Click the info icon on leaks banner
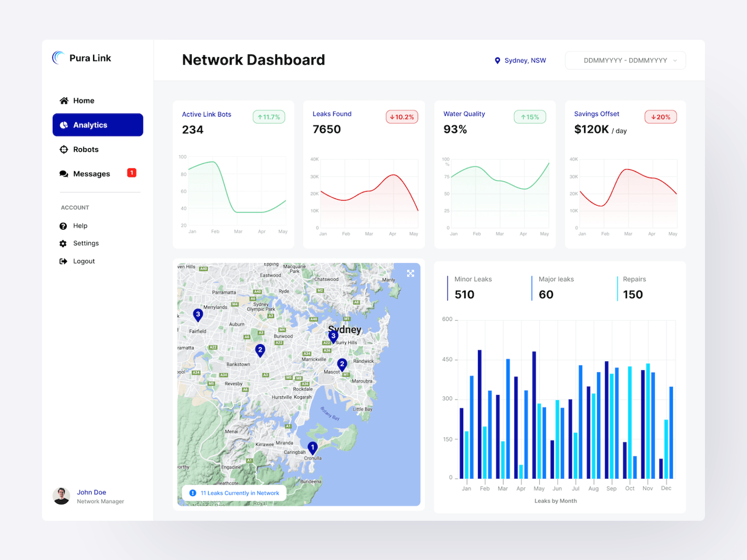Screen dimensions: 747x560 tap(193, 493)
